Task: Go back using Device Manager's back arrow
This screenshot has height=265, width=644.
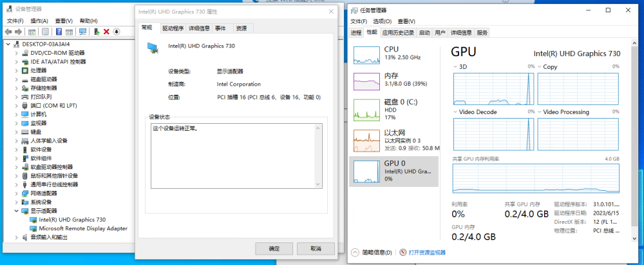Action: [x=8, y=32]
